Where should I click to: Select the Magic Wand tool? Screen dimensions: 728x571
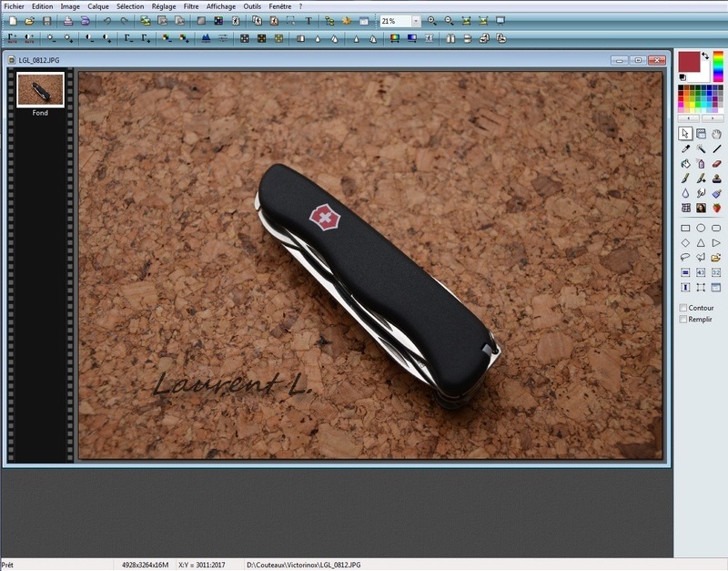[x=701, y=148]
